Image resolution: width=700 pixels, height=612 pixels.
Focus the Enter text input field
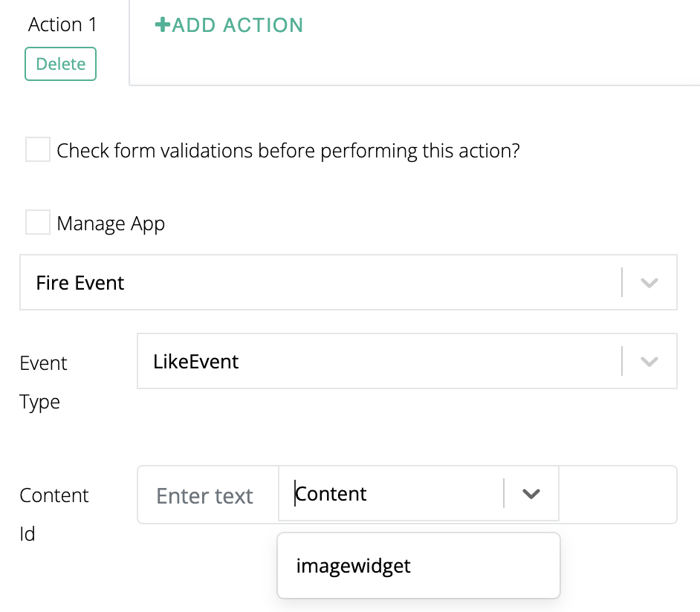click(207, 495)
